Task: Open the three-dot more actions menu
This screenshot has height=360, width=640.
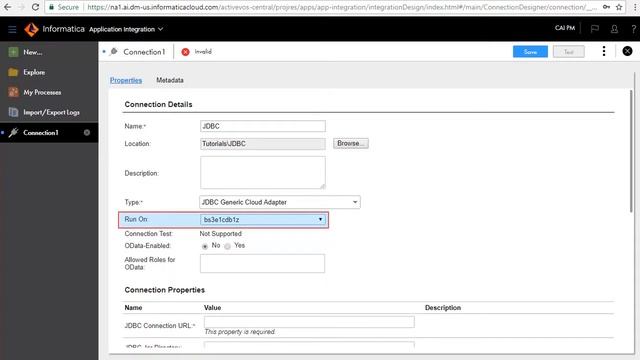Action: point(604,51)
